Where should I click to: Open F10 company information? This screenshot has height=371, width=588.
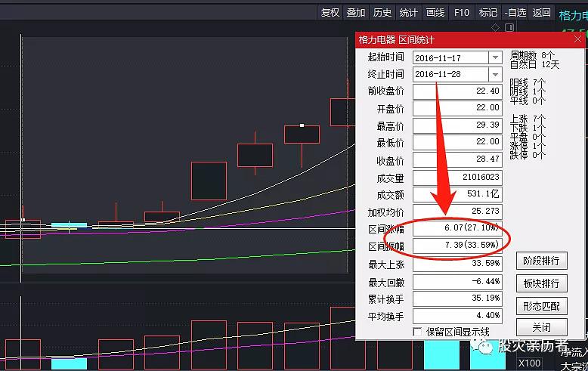tap(461, 12)
